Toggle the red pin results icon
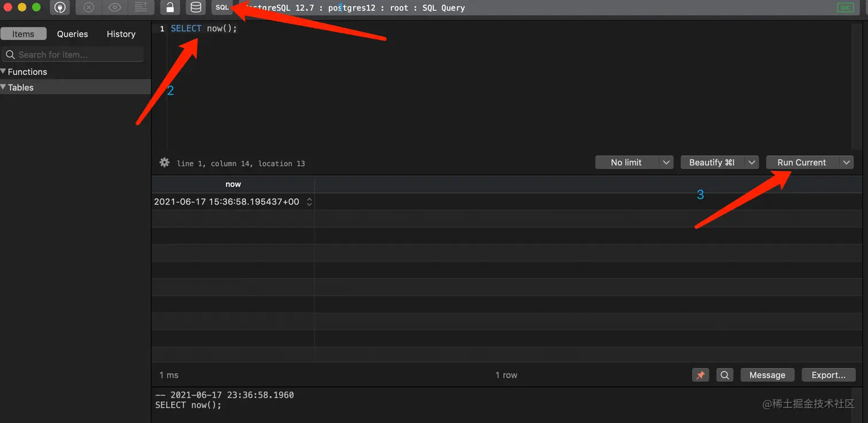Screen dimensions: 868x423 pos(700,375)
